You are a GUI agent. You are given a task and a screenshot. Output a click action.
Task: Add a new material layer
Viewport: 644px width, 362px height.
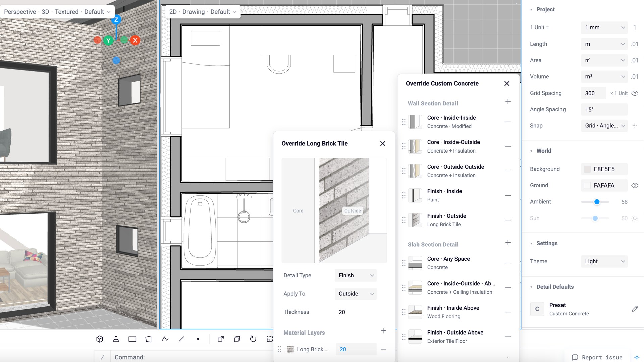coord(384,331)
